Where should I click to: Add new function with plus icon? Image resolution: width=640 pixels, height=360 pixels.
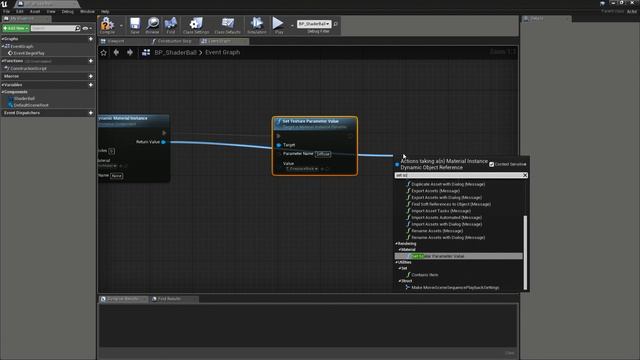91,61
